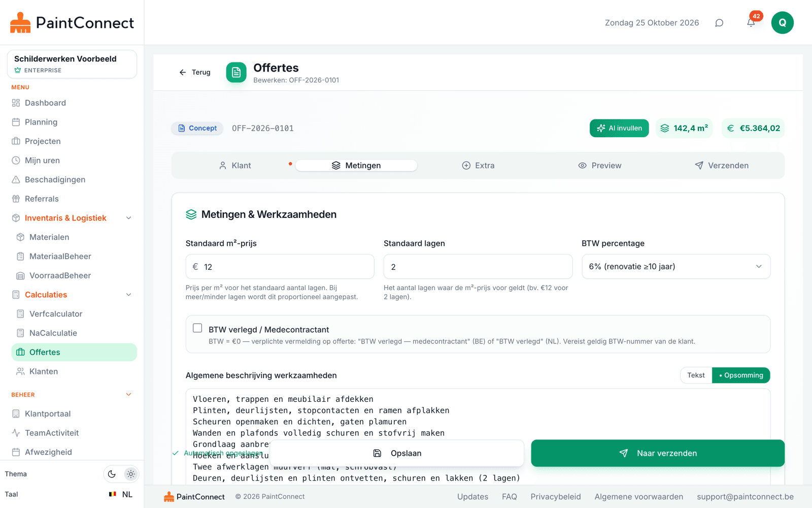Click the AI invullen button
The height and width of the screenshot is (508, 812).
[619, 129]
